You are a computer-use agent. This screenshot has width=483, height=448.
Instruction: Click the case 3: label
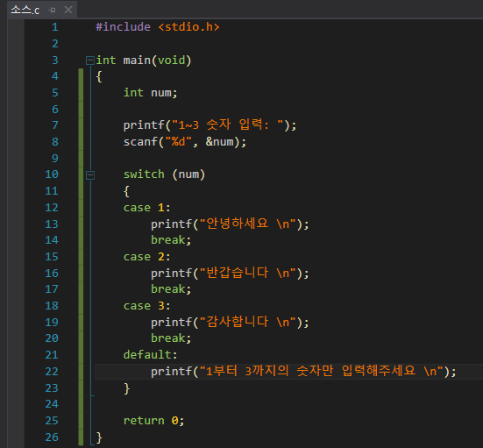(x=146, y=306)
